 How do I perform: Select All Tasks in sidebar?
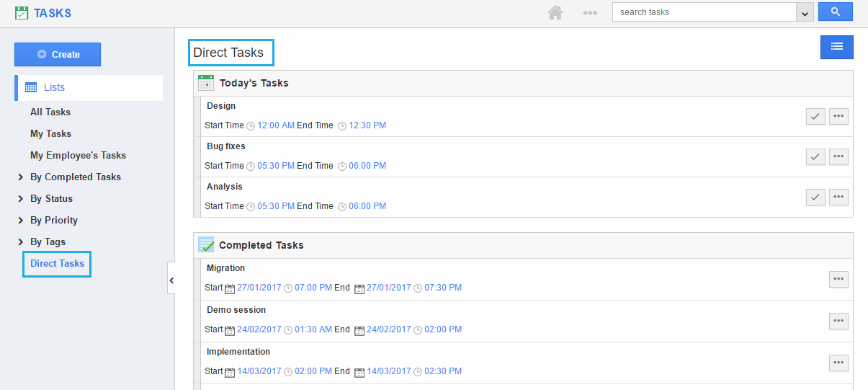[x=50, y=112]
